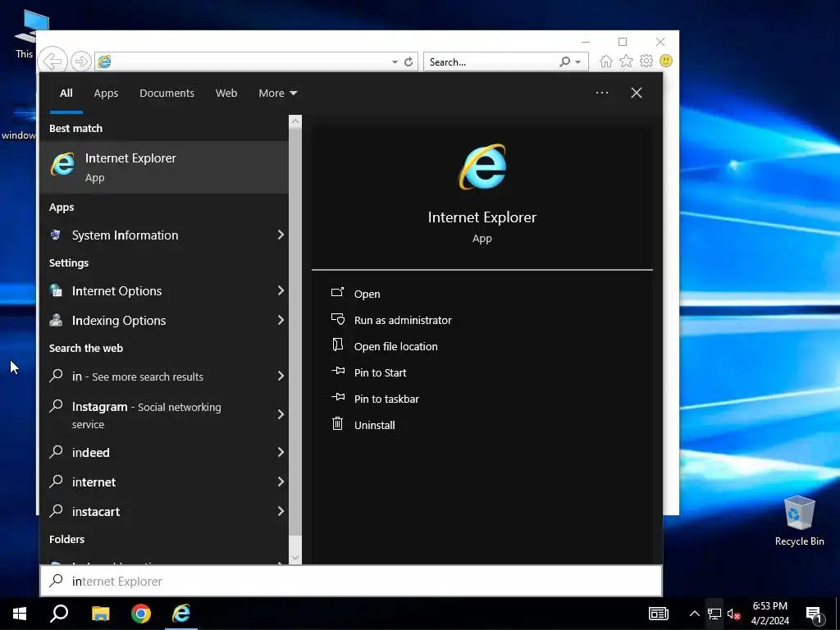
Task: Open File Explorer from the taskbar
Action: [100, 614]
